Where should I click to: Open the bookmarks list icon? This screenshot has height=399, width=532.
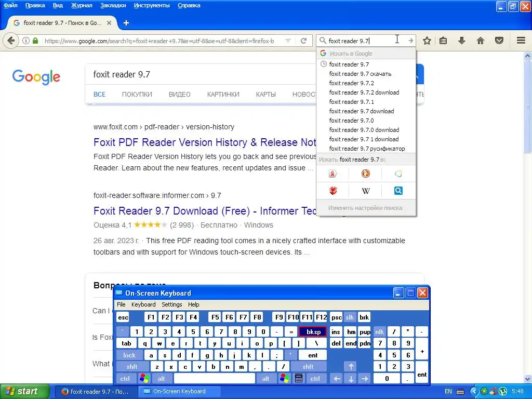tap(443, 41)
